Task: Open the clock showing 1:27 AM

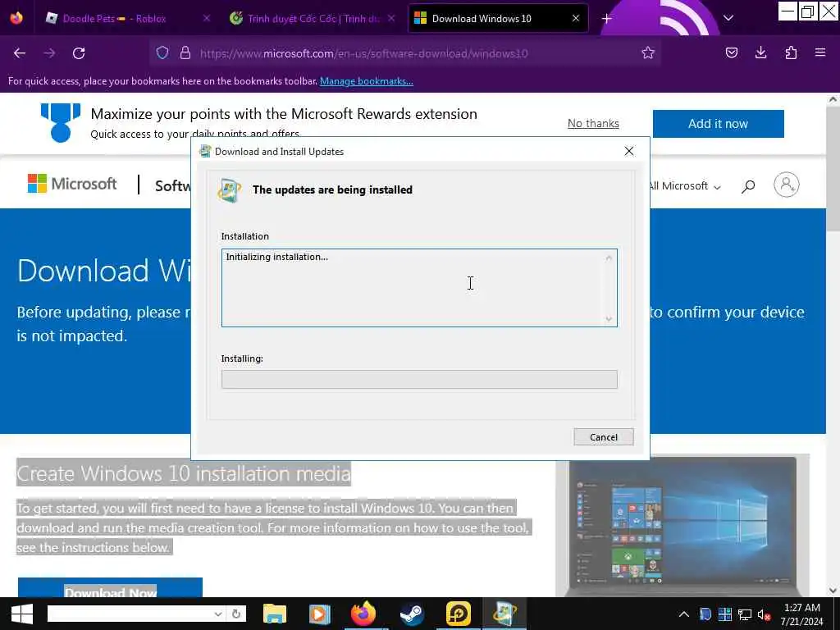Action: (802, 614)
